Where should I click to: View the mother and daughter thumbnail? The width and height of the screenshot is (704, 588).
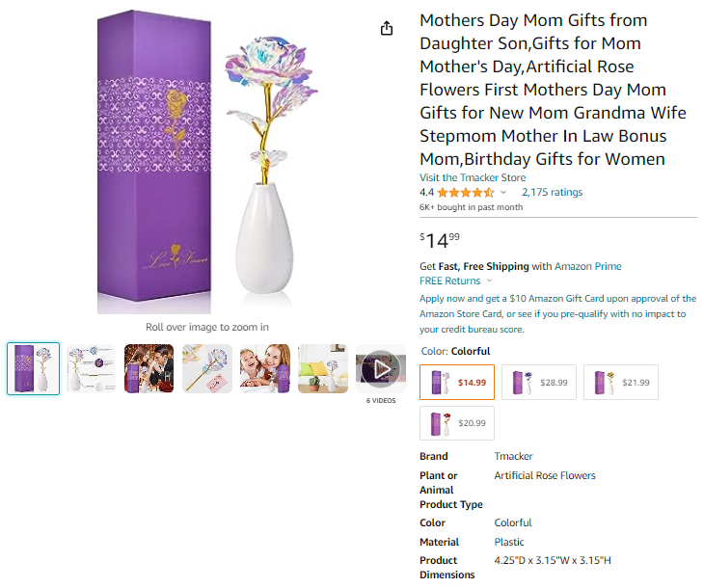pos(265,369)
